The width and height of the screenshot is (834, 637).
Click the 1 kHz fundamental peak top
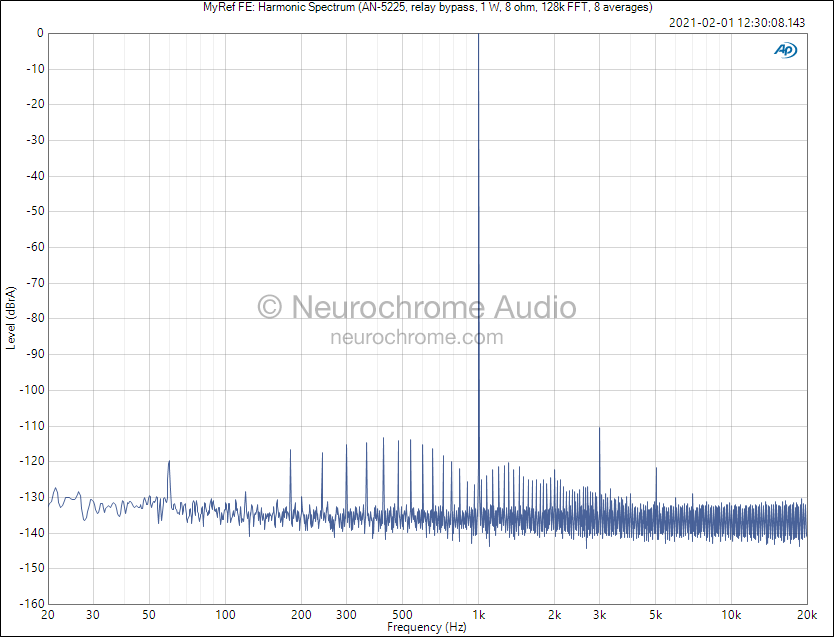(479, 34)
